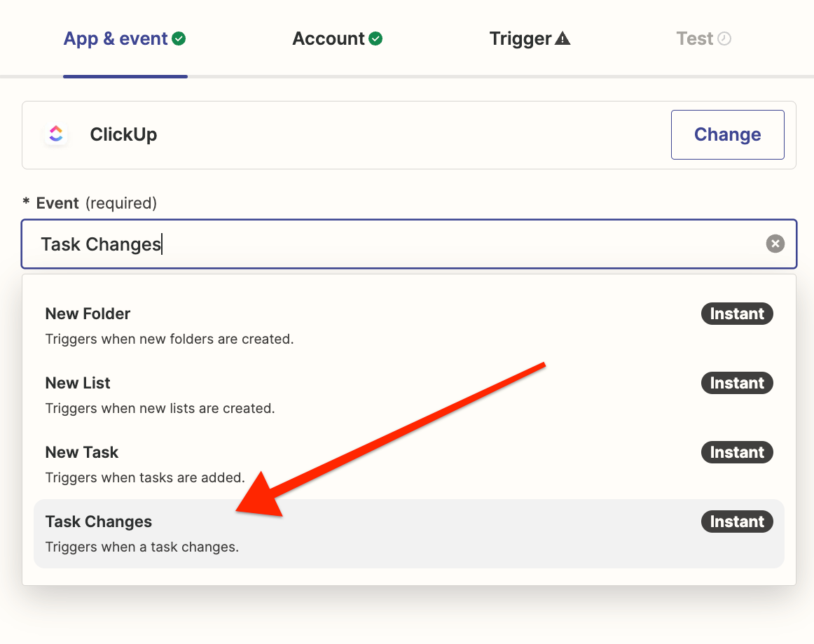Click the Instant badge on Task Changes
The width and height of the screenshot is (814, 644).
pos(737,521)
